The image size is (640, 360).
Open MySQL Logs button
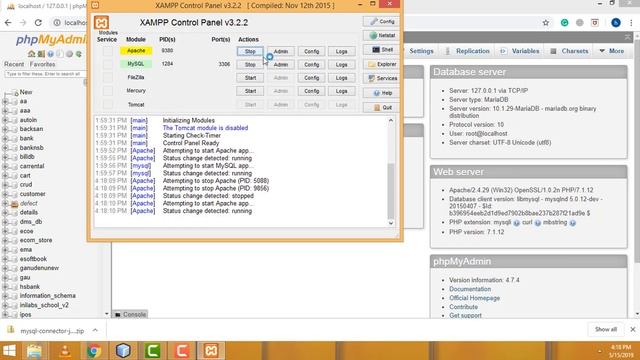pos(342,64)
